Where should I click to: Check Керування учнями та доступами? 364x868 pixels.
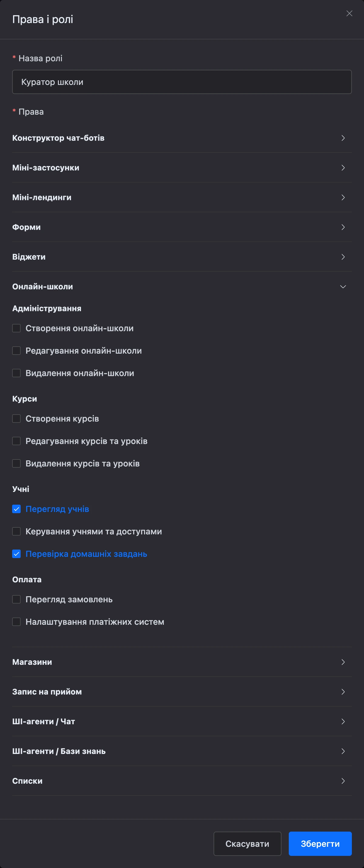16,531
